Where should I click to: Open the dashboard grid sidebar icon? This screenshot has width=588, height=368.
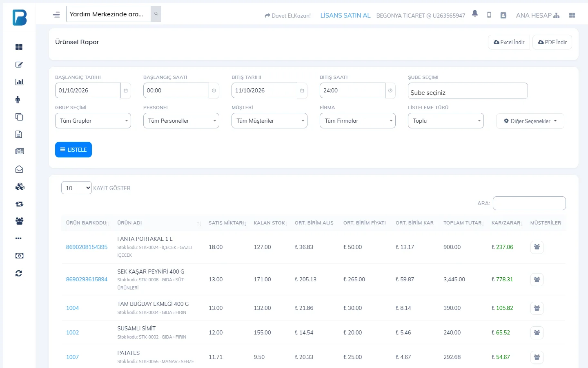coord(19,47)
